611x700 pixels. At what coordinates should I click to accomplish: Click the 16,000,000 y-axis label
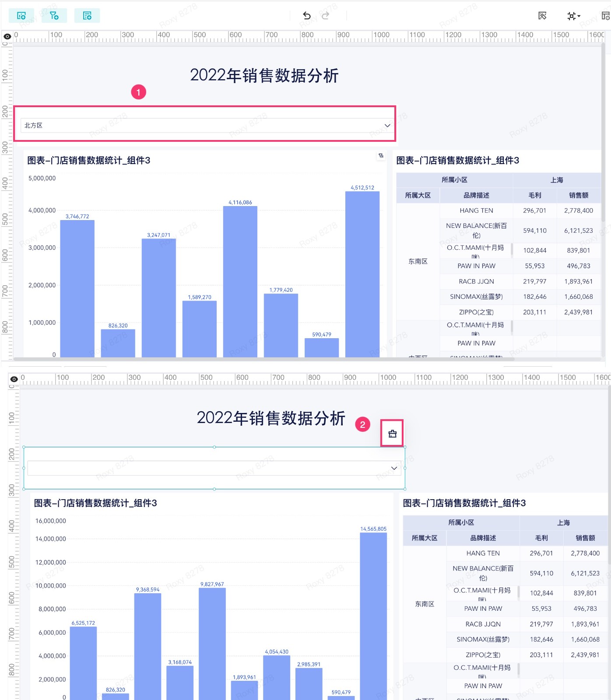point(50,521)
